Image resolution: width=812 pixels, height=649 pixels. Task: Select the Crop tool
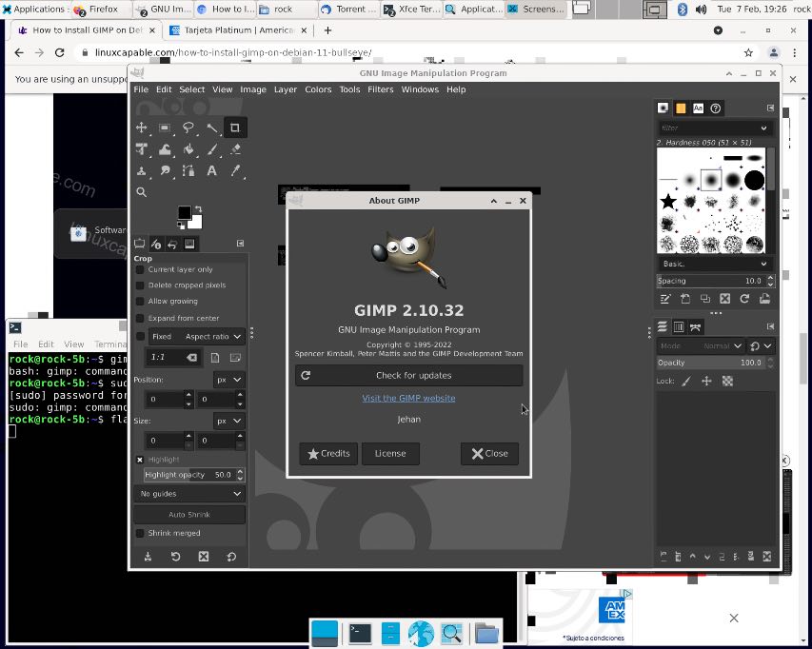tap(235, 128)
